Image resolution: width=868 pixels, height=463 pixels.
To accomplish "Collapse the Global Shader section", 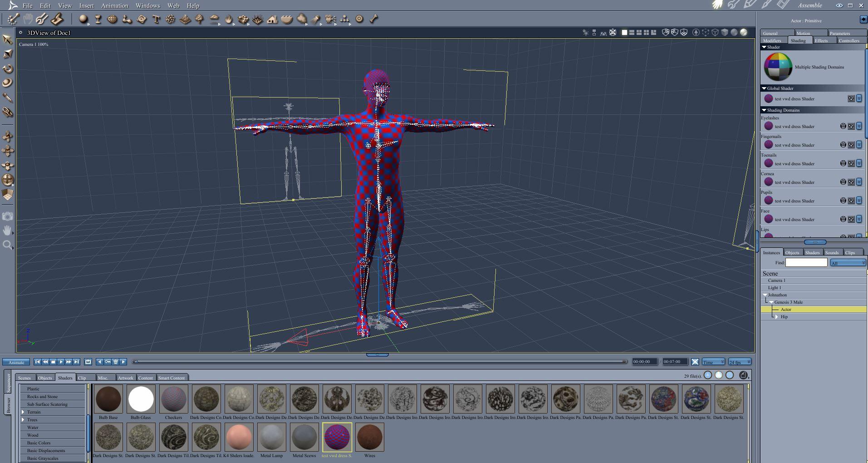I will [764, 89].
